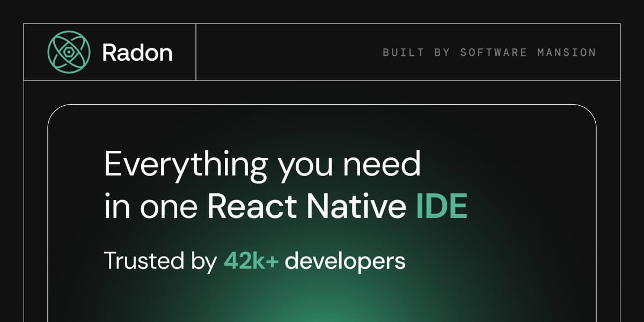644x322 pixels.
Task: Click the SOFTWARE MANSION header section
Action: [489, 53]
